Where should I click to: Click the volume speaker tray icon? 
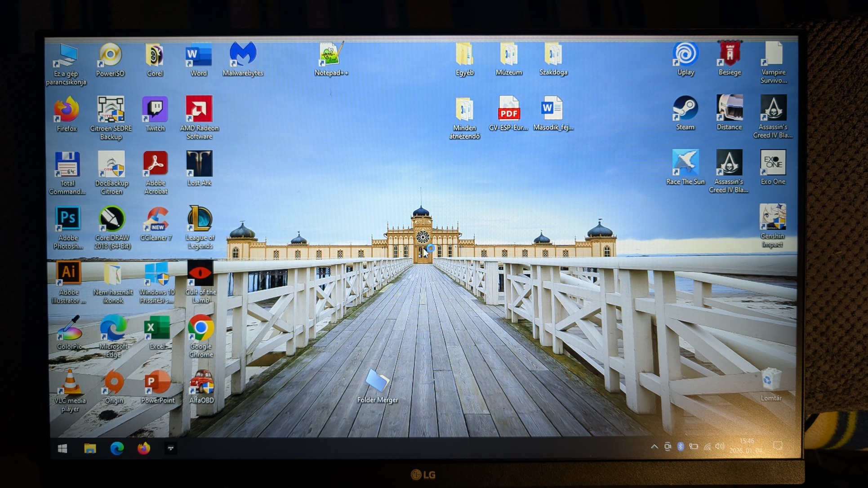720,447
